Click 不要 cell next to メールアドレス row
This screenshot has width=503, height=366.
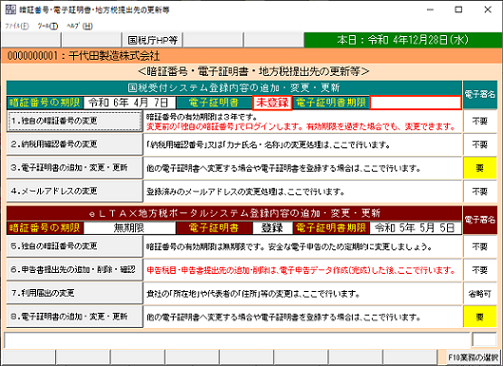click(480, 192)
